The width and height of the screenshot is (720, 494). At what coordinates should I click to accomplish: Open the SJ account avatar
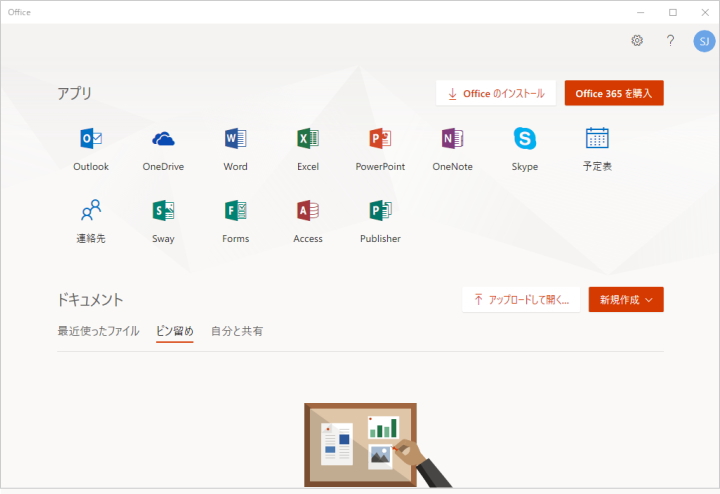click(x=704, y=41)
